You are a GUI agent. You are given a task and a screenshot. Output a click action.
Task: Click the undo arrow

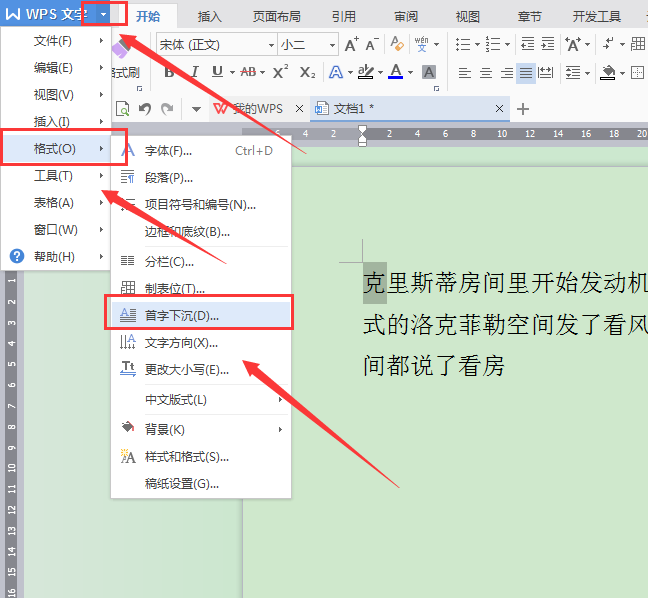coord(145,109)
